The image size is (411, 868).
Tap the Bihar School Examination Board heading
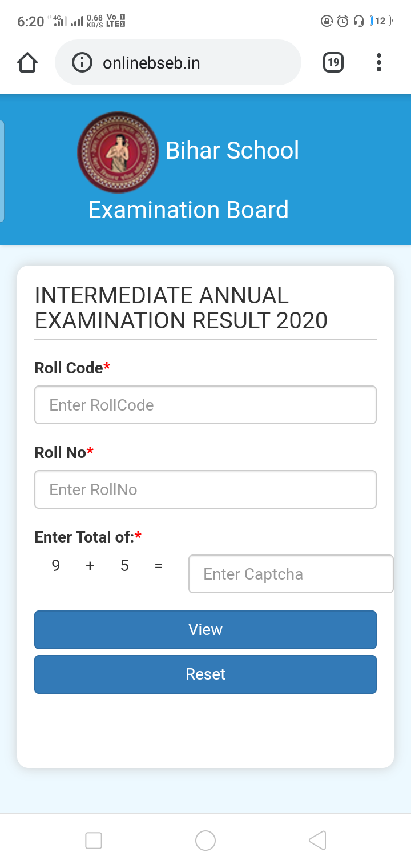point(193,180)
